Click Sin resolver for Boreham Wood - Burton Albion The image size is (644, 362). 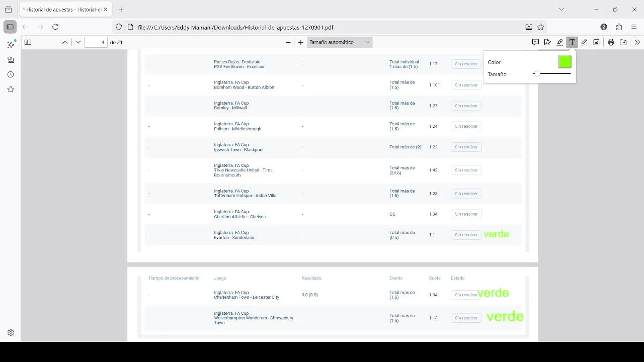click(466, 85)
